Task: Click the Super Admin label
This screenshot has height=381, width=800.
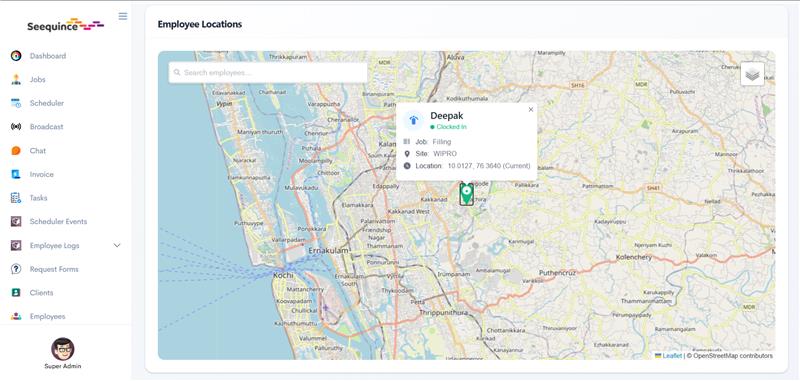Action: 63,366
